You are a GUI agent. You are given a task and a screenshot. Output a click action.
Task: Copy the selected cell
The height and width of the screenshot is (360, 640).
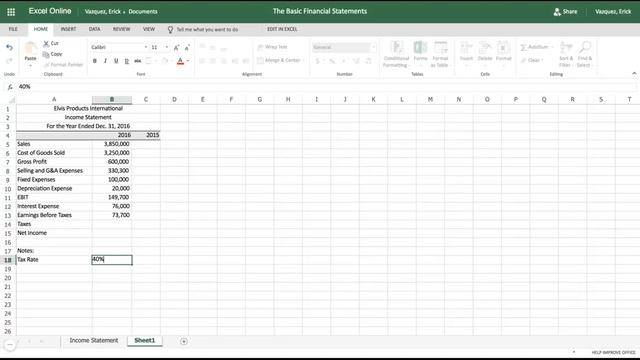pos(53,54)
